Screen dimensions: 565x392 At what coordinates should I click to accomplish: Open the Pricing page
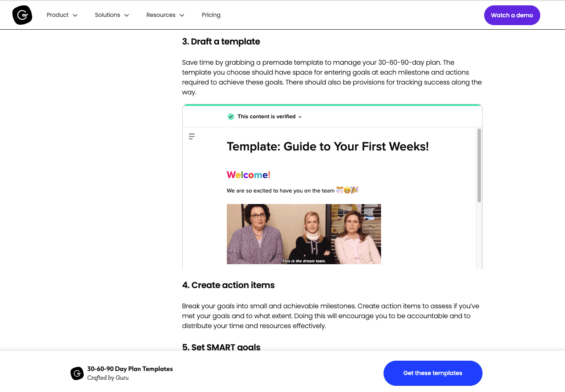211,15
